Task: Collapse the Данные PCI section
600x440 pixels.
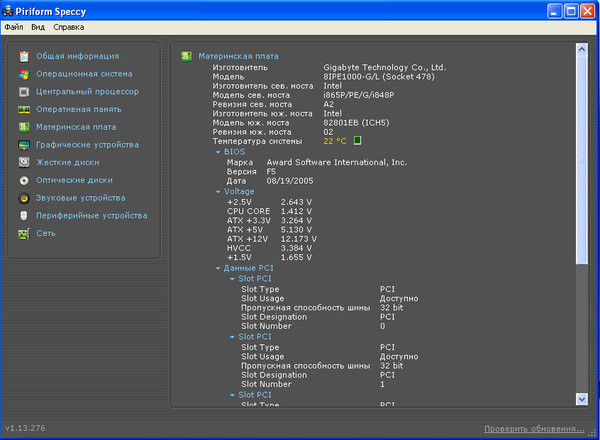Action: click(x=218, y=269)
